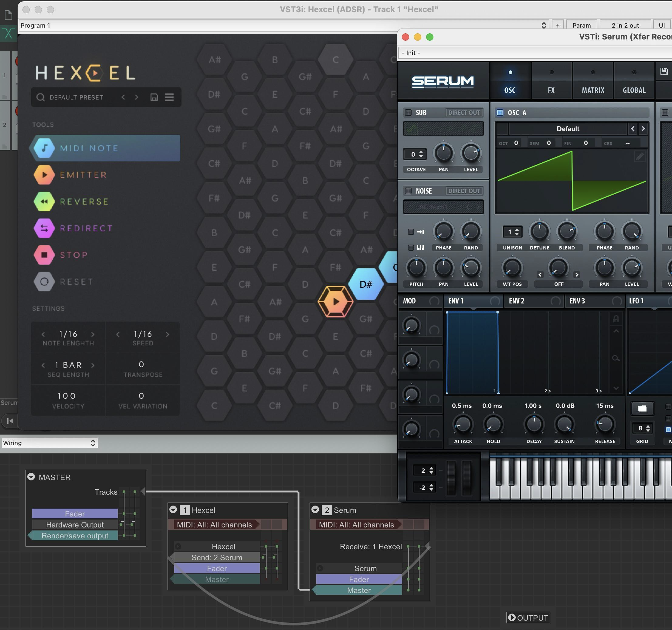The image size is (672, 630).
Task: Click the 2 in 2 out routing button
Action: 625,25
